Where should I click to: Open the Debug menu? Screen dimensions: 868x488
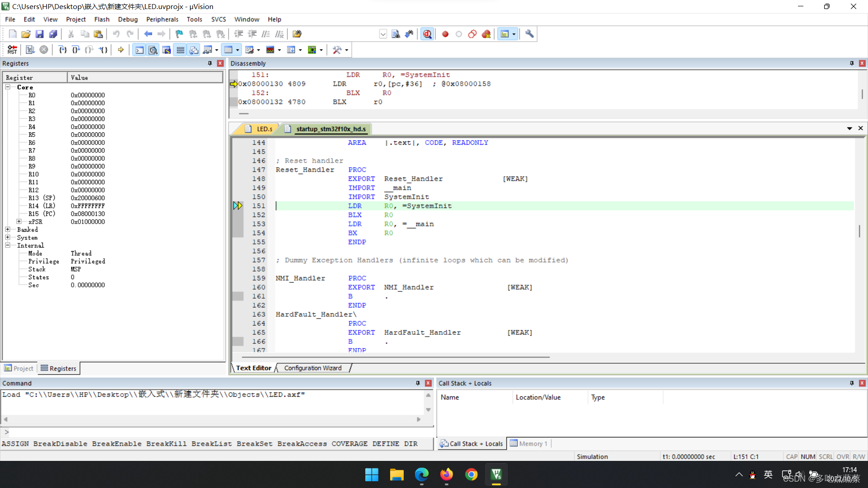(x=127, y=19)
